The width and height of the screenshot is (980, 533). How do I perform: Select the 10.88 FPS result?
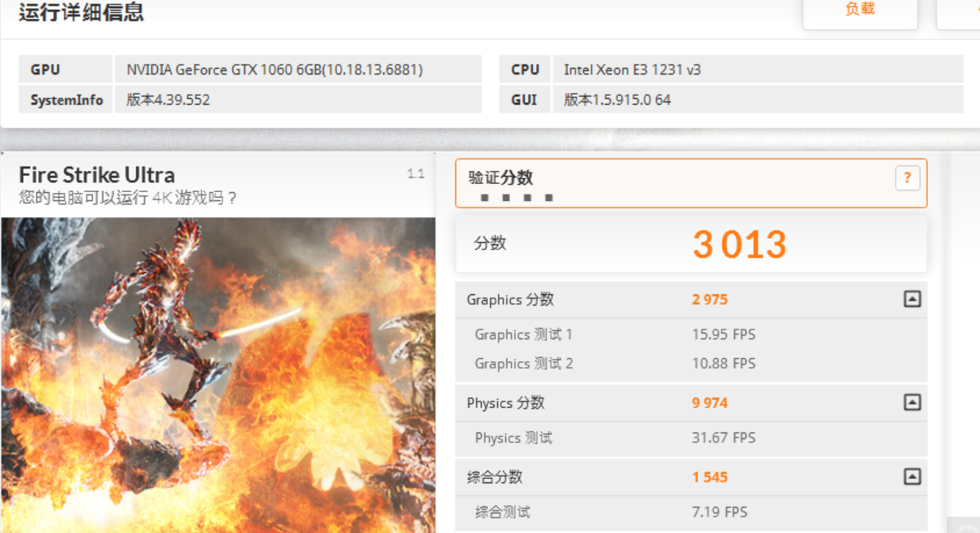723,364
